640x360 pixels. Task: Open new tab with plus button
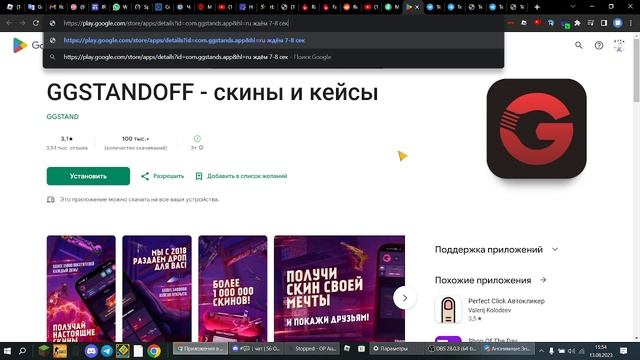tap(537, 7)
